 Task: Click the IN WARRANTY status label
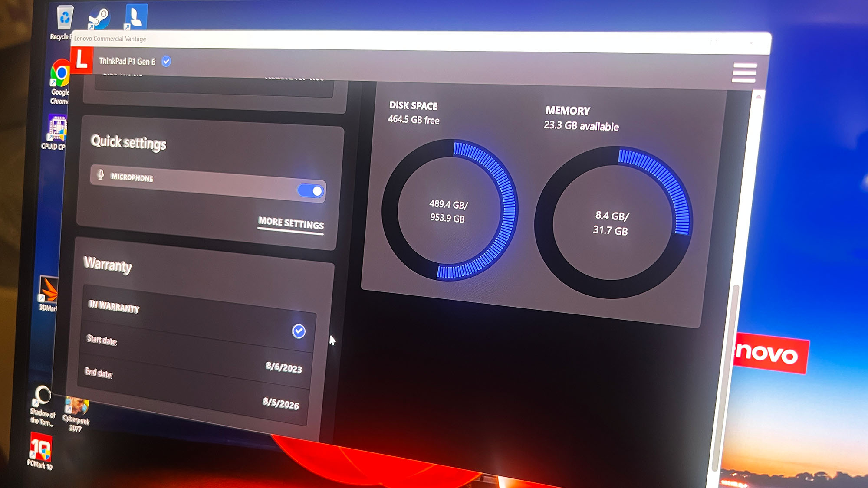click(114, 306)
